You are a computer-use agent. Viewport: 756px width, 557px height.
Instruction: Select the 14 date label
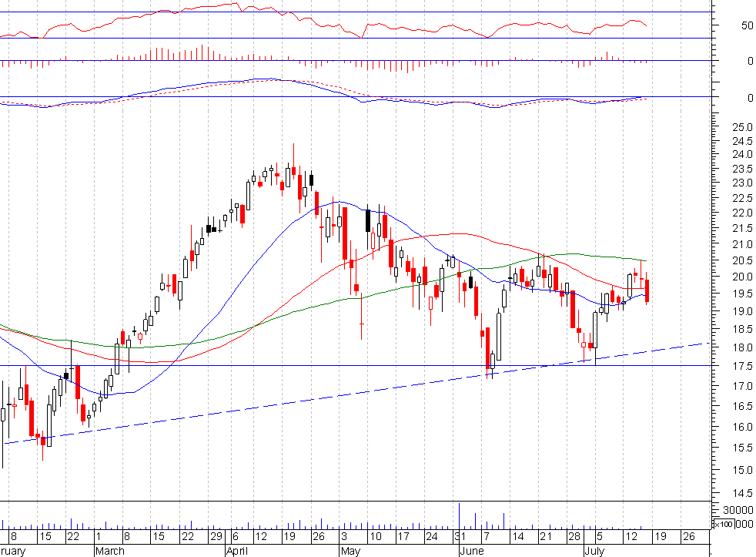click(518, 537)
